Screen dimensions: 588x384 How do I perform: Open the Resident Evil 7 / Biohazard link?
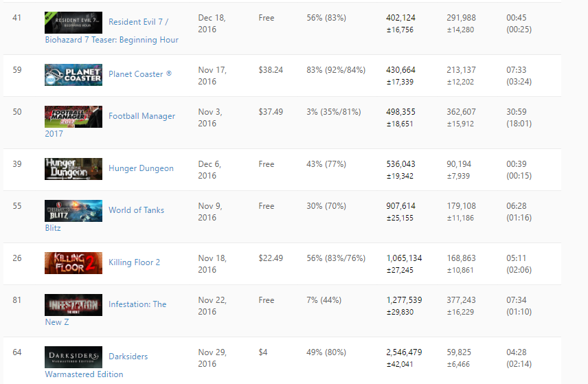[x=138, y=22]
